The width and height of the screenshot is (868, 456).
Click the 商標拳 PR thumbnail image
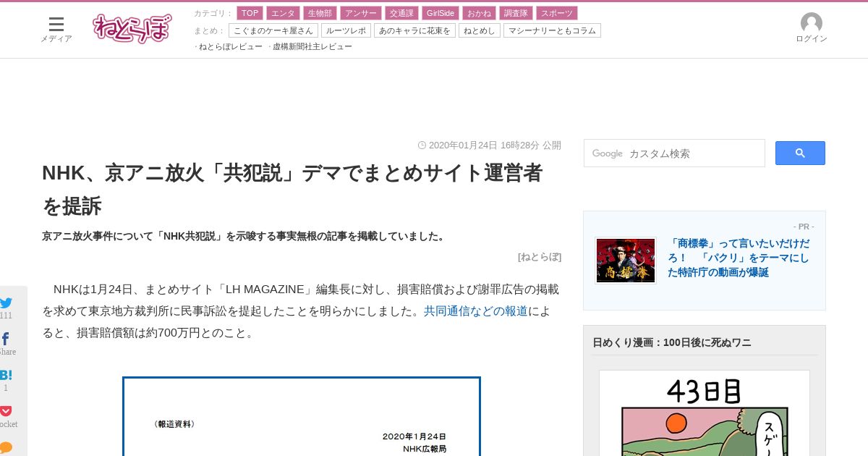(626, 261)
